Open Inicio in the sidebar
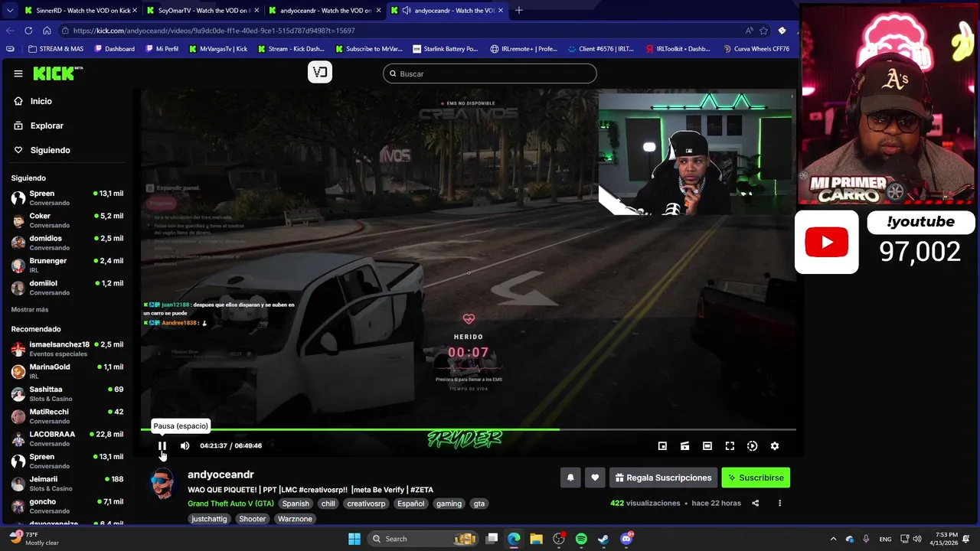 41,101
